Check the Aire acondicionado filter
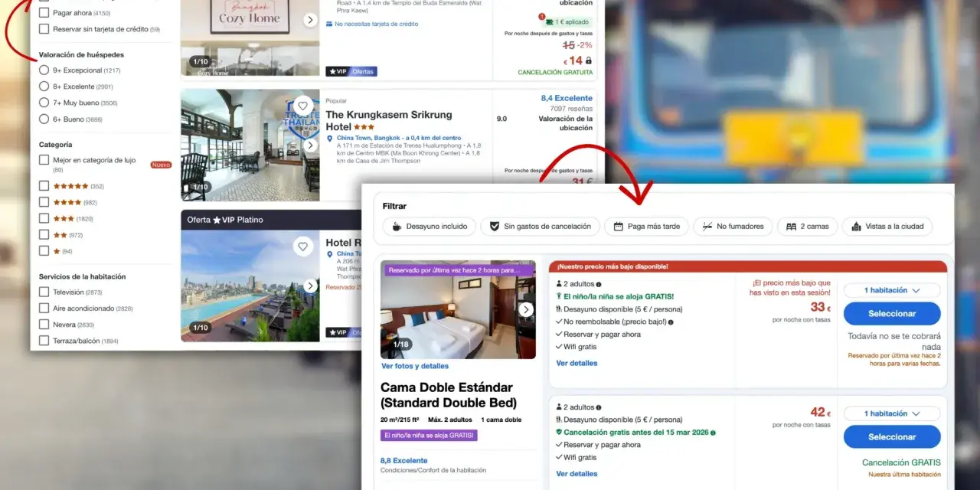 (x=44, y=308)
